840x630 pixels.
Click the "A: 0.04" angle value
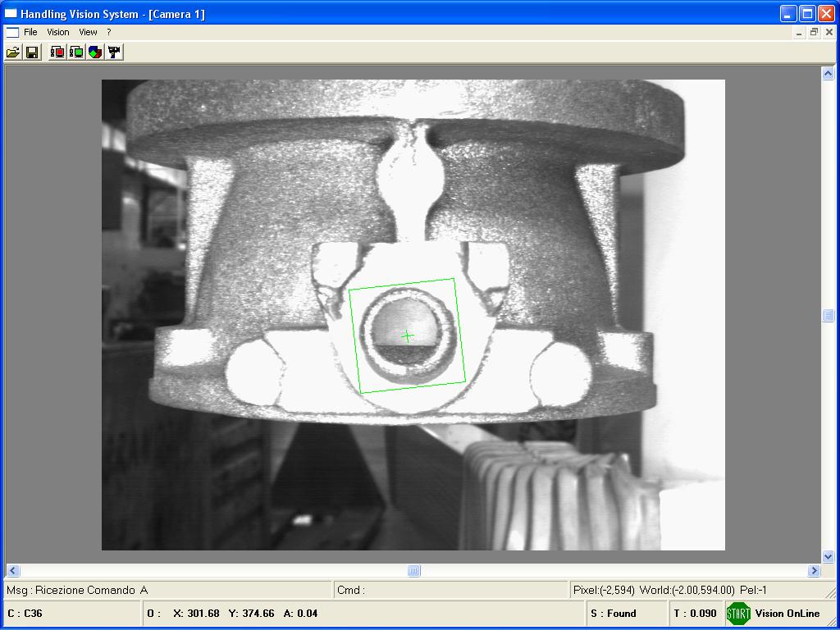point(300,614)
